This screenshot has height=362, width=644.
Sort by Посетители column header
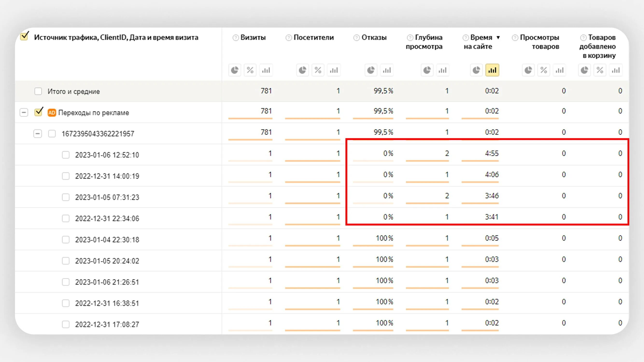click(313, 37)
